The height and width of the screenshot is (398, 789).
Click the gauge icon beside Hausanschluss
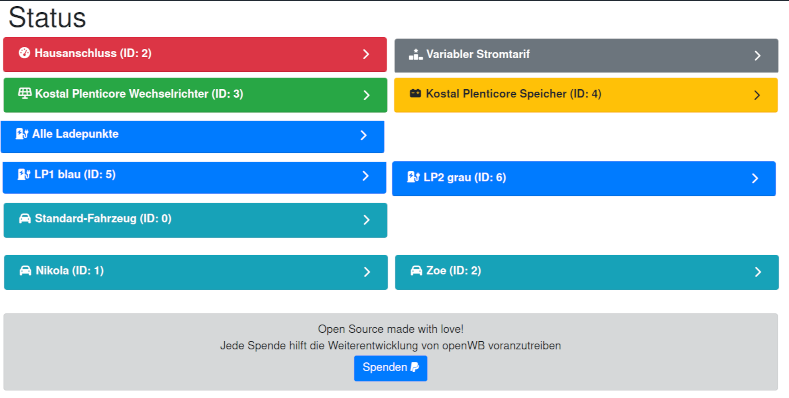(x=24, y=53)
